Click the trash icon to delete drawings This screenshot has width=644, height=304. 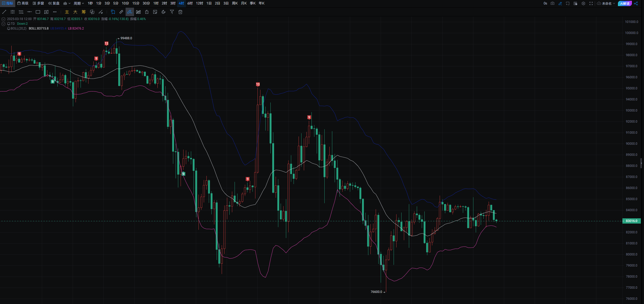180,12
